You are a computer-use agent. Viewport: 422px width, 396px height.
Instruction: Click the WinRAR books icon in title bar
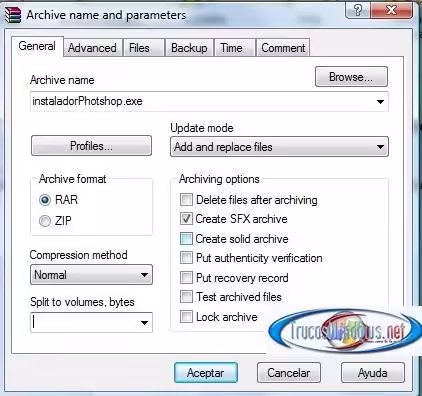13,15
